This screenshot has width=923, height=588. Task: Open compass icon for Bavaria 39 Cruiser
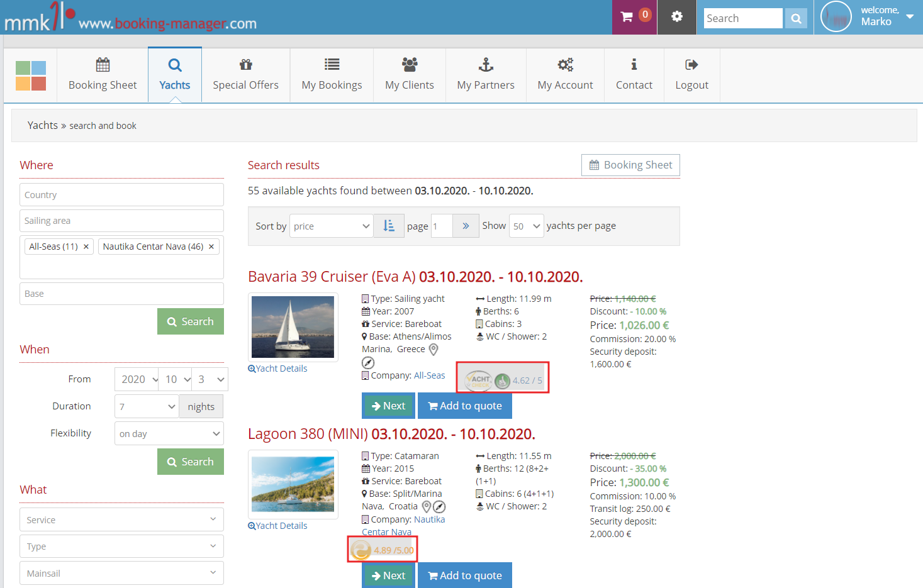click(368, 363)
